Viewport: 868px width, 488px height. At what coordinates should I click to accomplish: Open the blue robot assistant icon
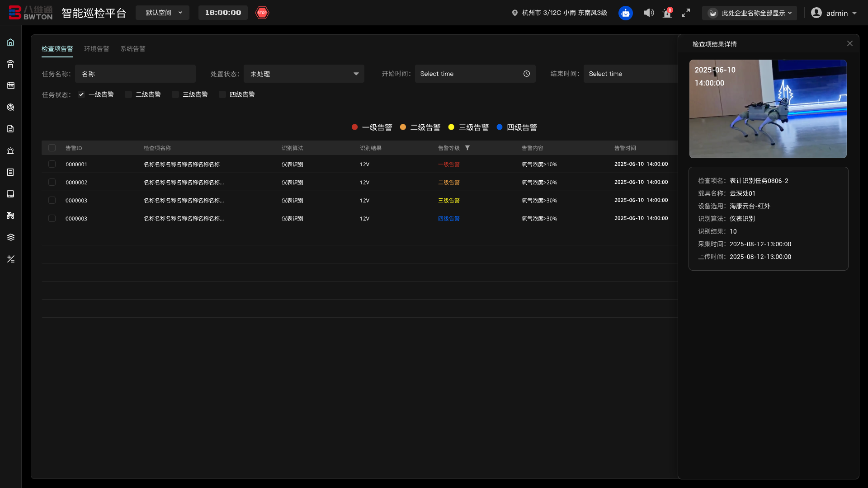tap(625, 13)
